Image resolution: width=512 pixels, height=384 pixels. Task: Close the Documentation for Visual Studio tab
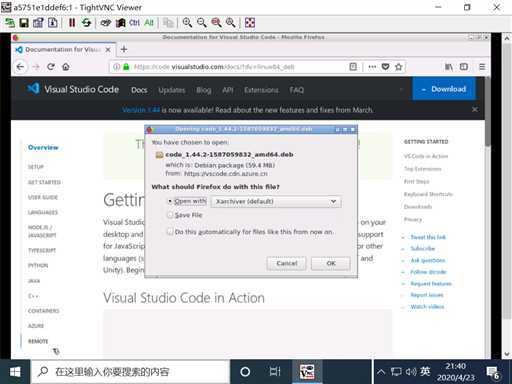pos(108,50)
